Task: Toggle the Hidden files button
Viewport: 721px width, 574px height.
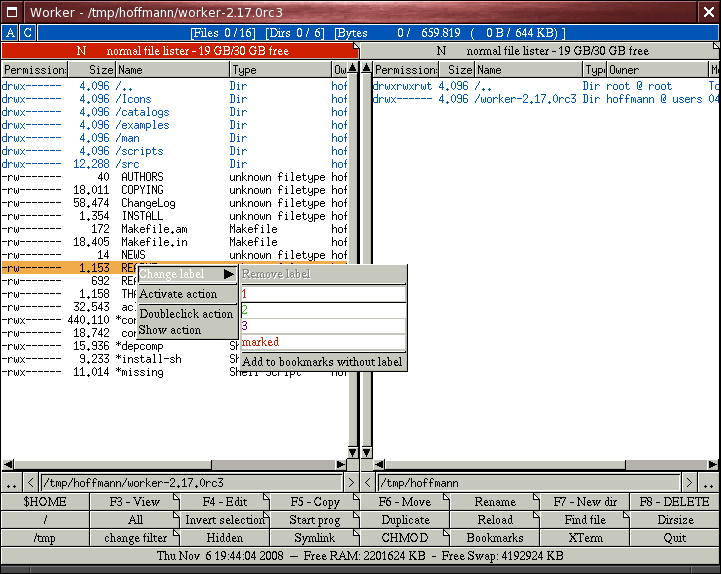Action: (224, 538)
